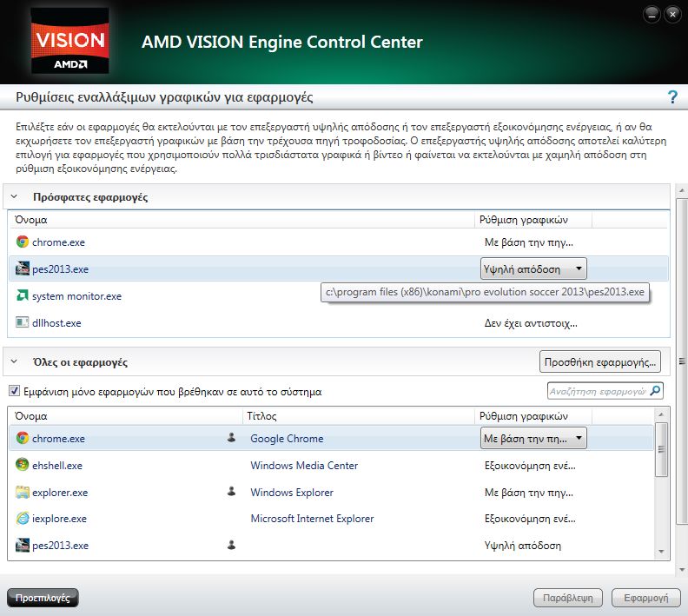Image resolution: width=688 pixels, height=616 pixels.
Task: Click the VISION AMD logo
Action: coord(69,41)
